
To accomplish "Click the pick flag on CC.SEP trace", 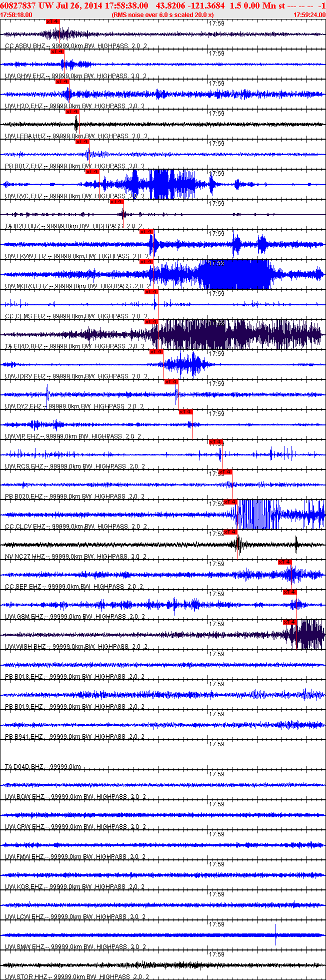I will (x=285, y=562).
